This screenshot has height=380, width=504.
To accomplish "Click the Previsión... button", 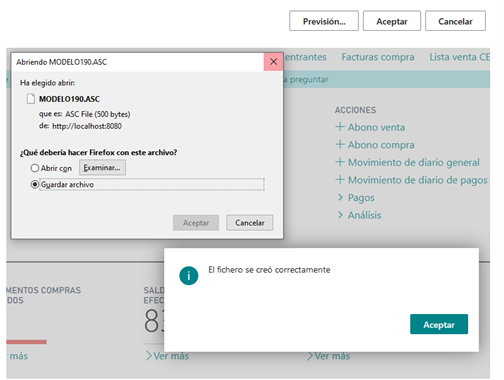I will pyautogui.click(x=324, y=21).
